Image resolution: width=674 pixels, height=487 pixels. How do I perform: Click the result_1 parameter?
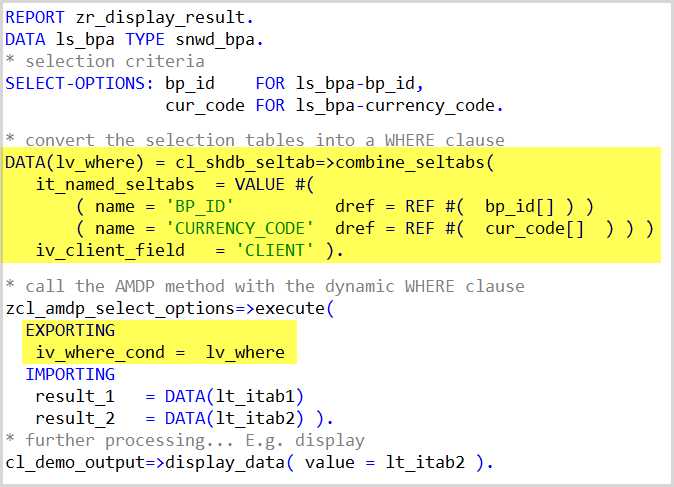[x=75, y=397]
